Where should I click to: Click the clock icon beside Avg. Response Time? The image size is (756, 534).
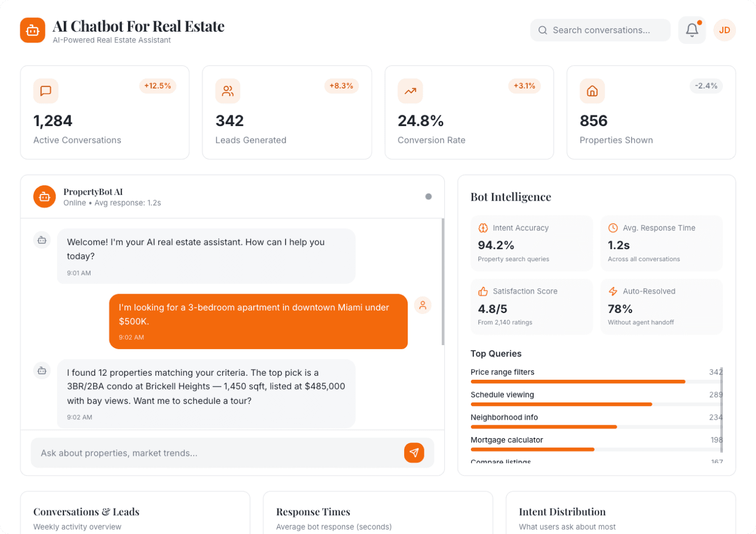(613, 228)
